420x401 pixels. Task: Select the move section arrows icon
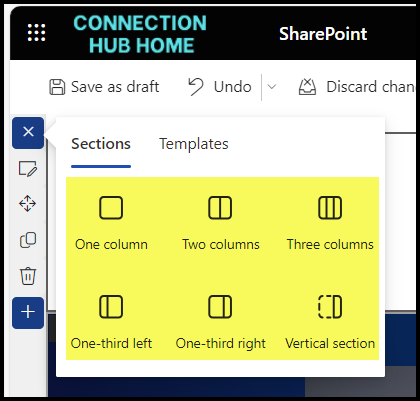pyautogui.click(x=27, y=204)
